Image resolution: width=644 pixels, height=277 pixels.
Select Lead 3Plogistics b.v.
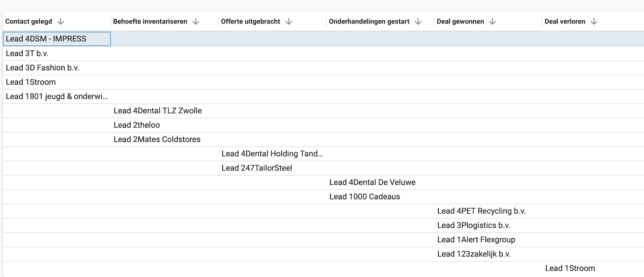[474, 226]
